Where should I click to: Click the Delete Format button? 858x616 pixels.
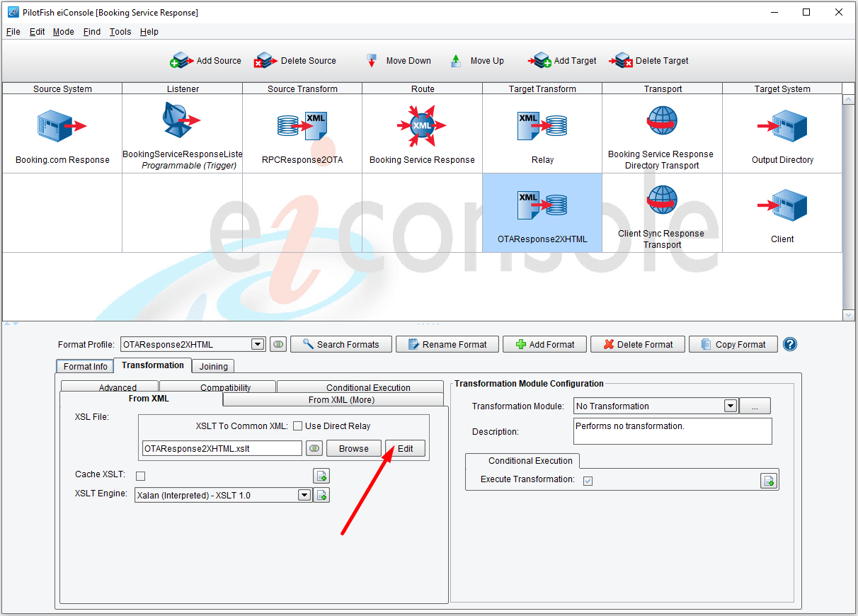point(638,344)
